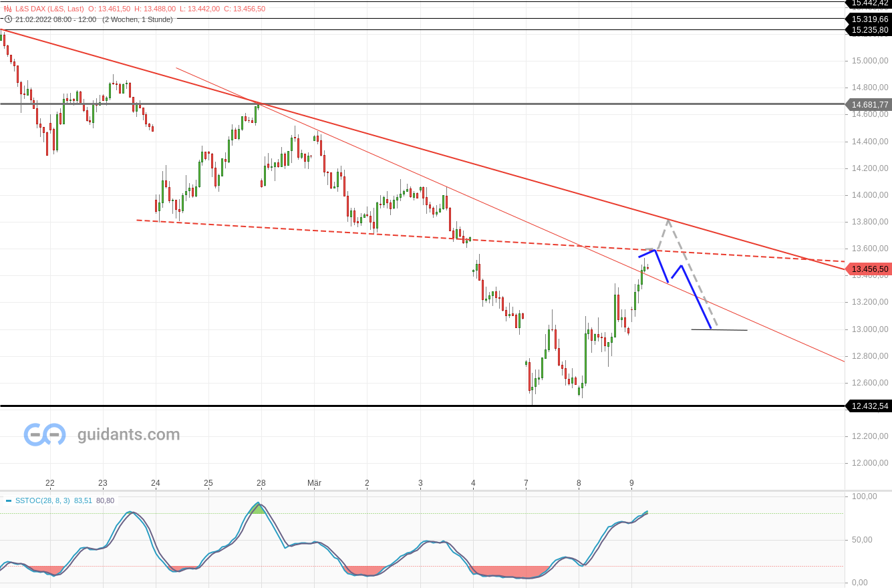Click the guidants.com logo icon
The width and height of the screenshot is (892, 588).
pyautogui.click(x=43, y=434)
